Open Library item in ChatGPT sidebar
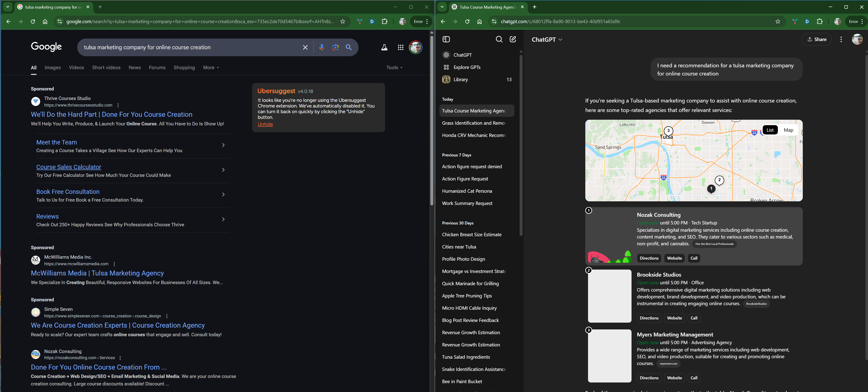This screenshot has height=392, width=868. click(477, 80)
